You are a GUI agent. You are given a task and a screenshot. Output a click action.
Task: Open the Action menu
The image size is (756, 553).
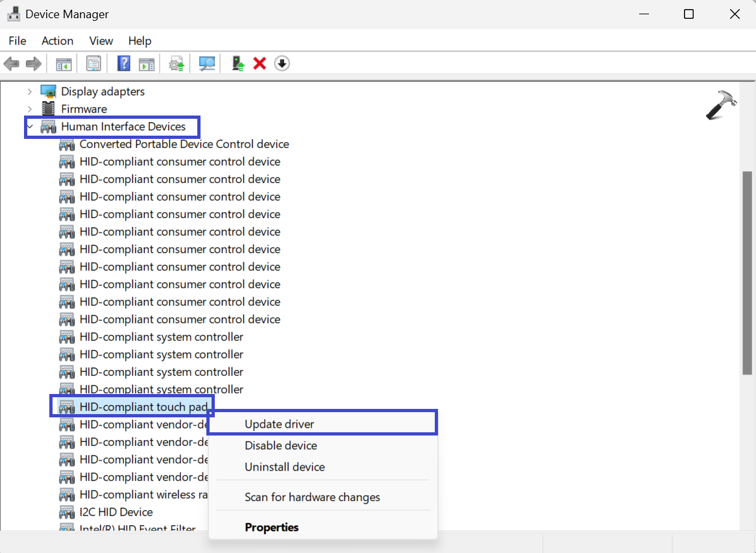(57, 41)
